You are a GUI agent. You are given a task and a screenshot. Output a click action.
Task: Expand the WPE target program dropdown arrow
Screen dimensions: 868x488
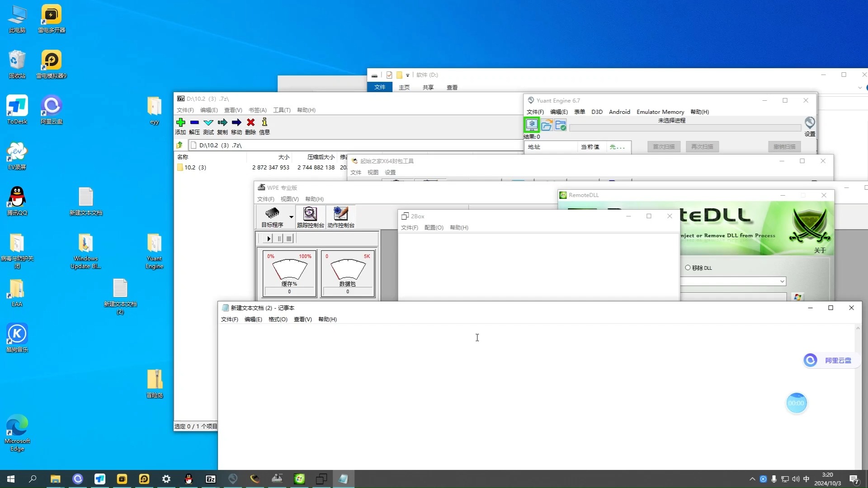291,217
